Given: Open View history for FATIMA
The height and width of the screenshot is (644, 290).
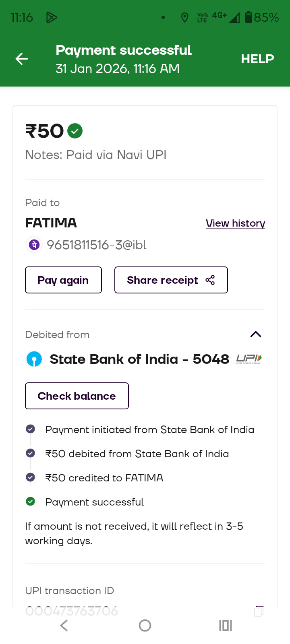Looking at the screenshot, I should (x=235, y=223).
